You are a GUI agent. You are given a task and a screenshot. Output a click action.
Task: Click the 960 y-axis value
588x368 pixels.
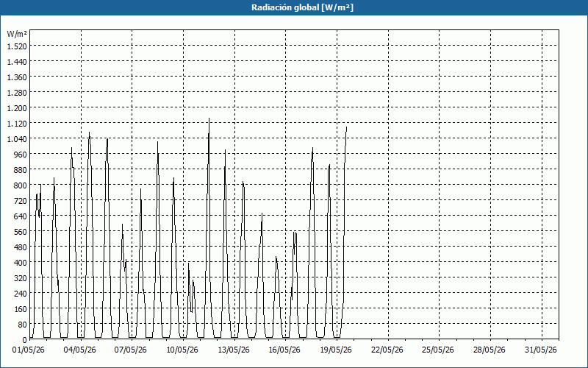click(21, 155)
